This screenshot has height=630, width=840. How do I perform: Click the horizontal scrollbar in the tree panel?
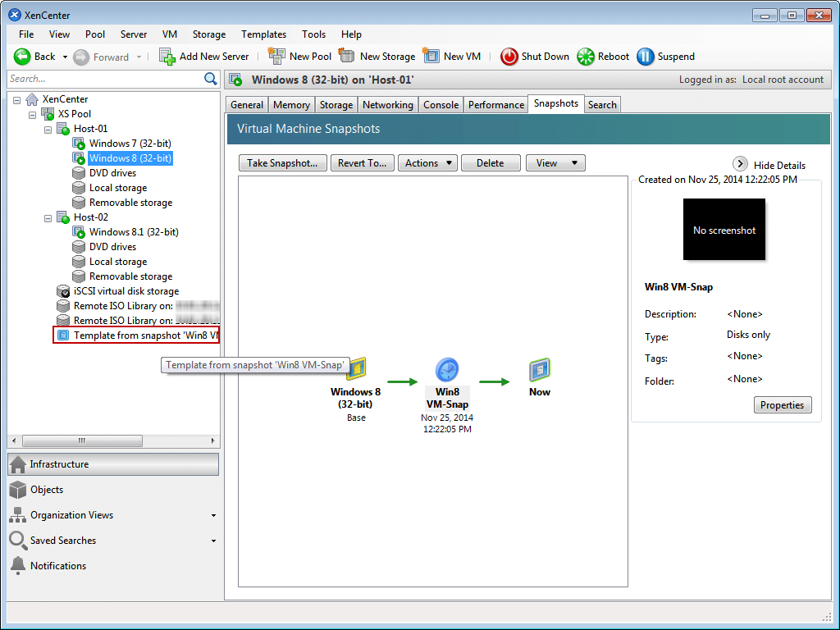click(x=113, y=441)
